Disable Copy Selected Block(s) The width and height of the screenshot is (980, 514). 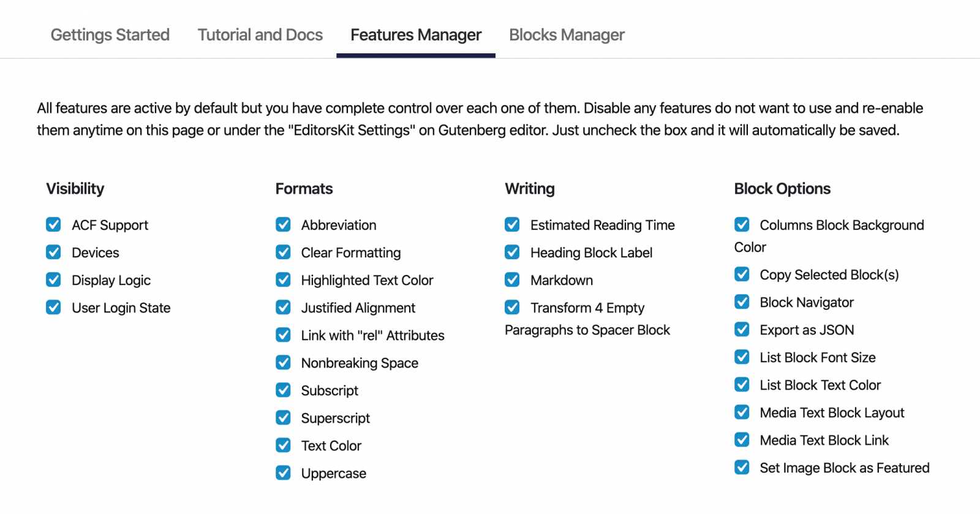click(742, 274)
